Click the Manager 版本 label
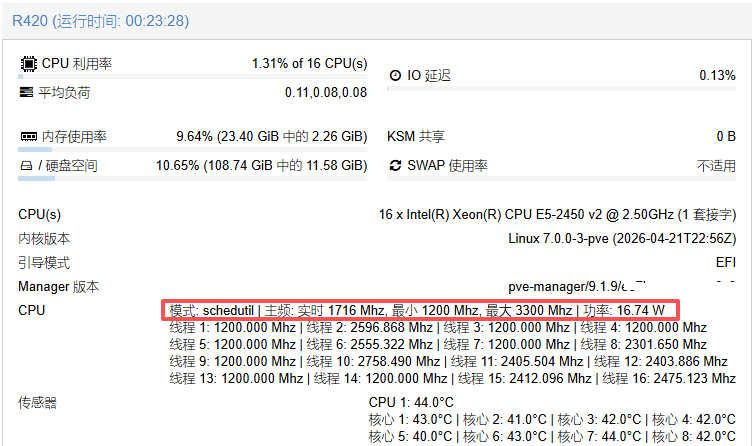Viewport: 752px width, 446px height. pyautogui.click(x=59, y=286)
